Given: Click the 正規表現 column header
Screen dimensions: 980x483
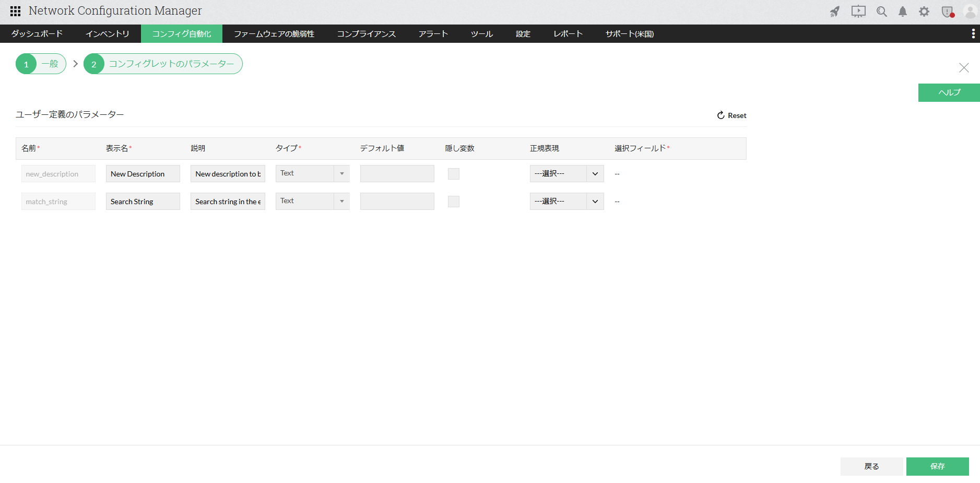Looking at the screenshot, I should tap(545, 148).
